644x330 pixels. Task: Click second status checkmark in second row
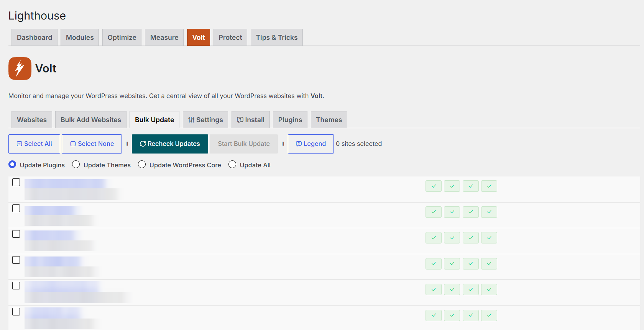[x=452, y=212]
